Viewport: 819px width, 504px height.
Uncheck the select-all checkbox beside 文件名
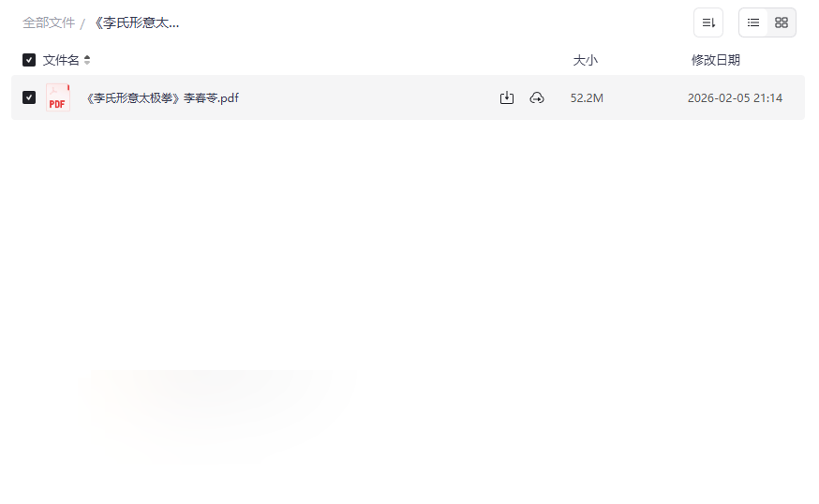coord(29,60)
